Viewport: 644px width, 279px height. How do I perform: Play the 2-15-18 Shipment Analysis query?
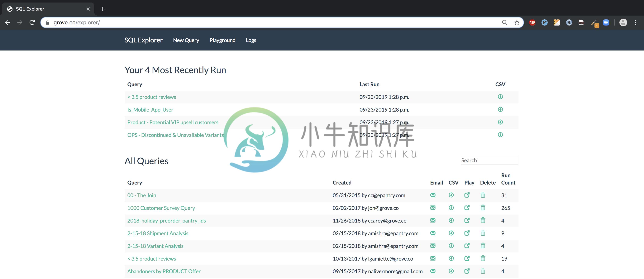pyautogui.click(x=467, y=233)
